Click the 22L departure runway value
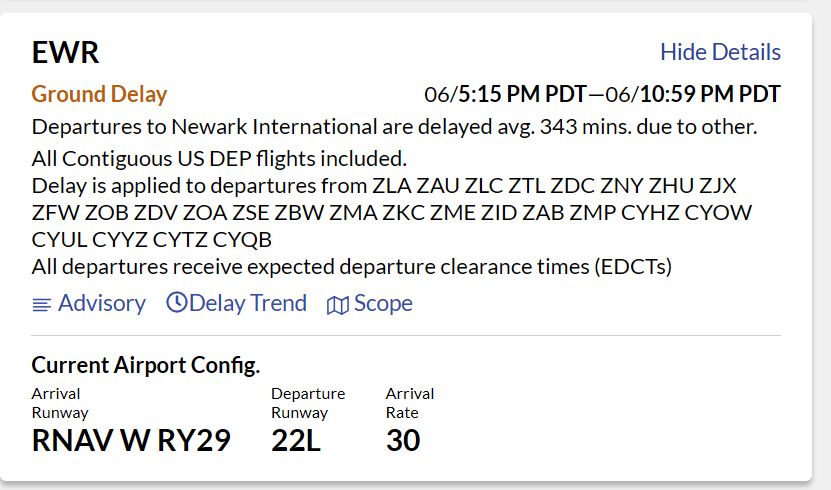Viewport: 831px width, 490px height. coord(296,440)
